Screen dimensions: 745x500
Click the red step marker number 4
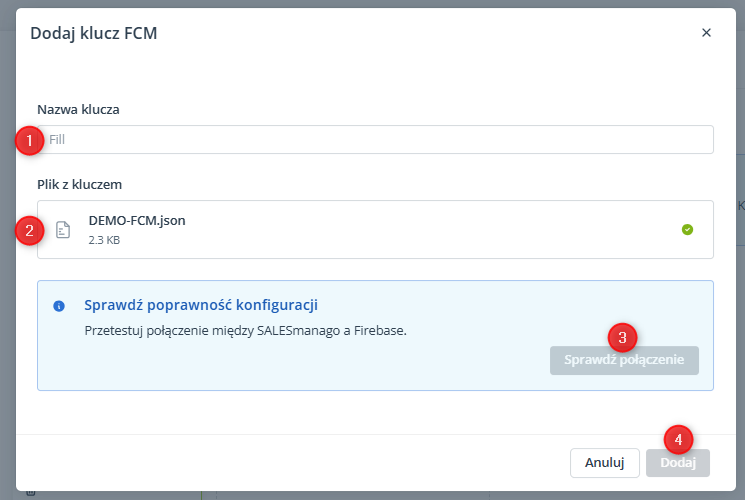tap(678, 440)
